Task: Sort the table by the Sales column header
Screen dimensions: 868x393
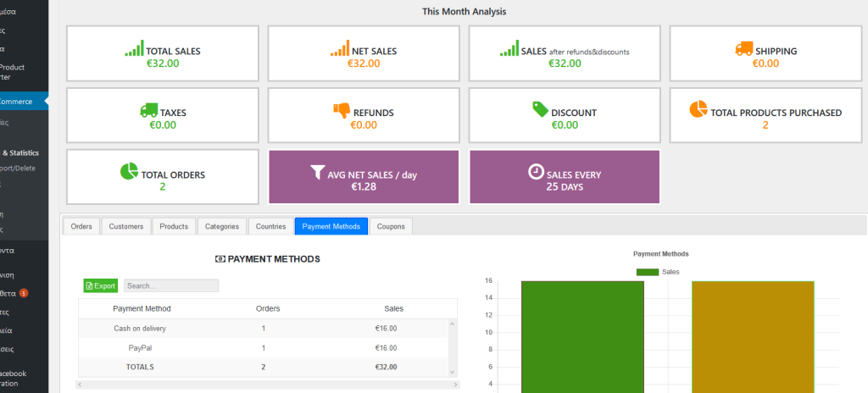Action: tap(393, 308)
